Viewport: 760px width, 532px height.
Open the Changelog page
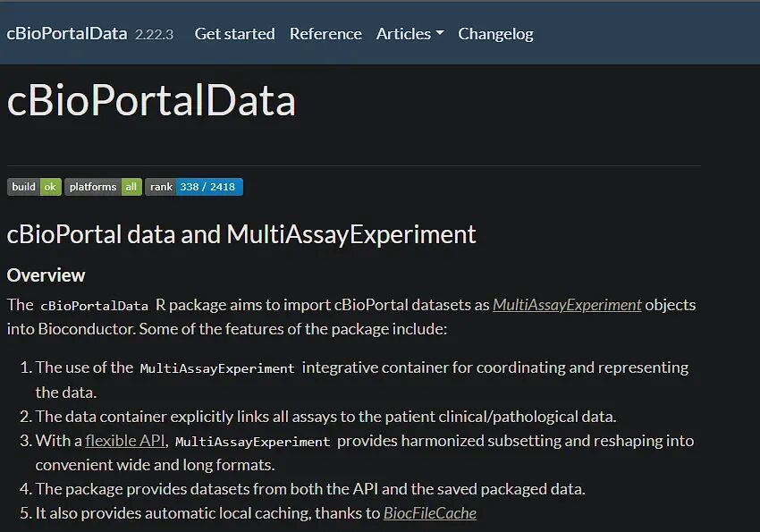[495, 34]
